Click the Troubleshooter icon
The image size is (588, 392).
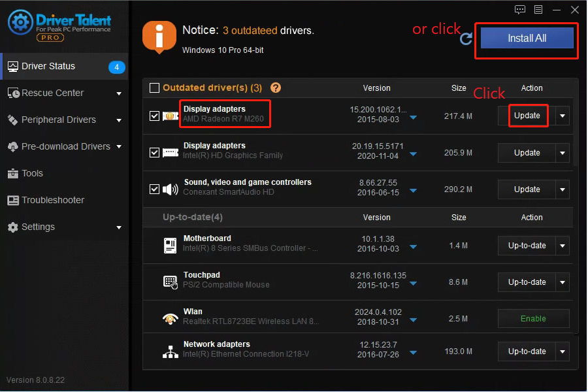[13, 201]
